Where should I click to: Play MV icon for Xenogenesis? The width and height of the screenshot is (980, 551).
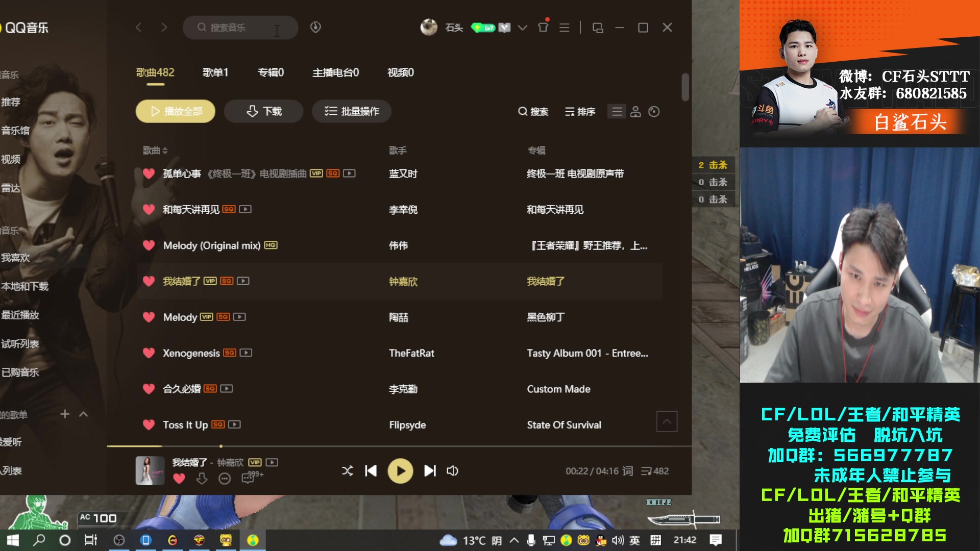(246, 353)
